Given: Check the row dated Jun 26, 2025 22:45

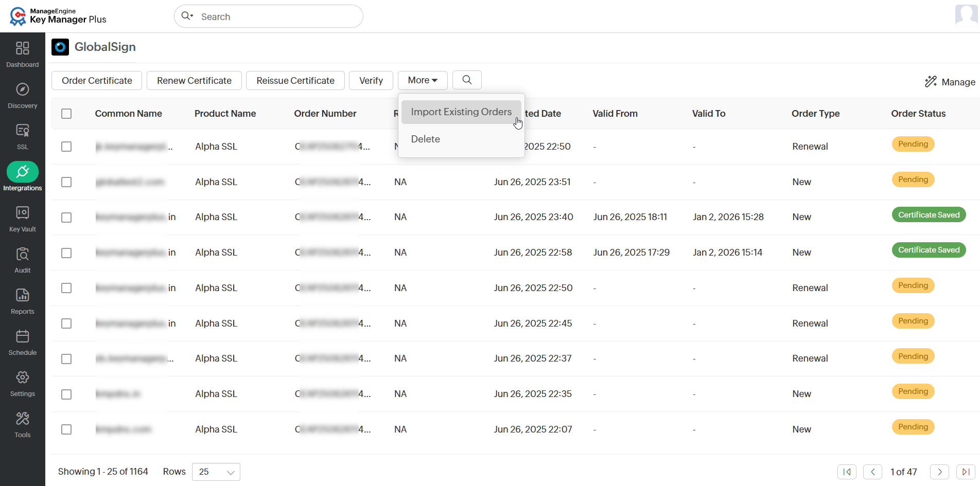Looking at the screenshot, I should (x=66, y=323).
